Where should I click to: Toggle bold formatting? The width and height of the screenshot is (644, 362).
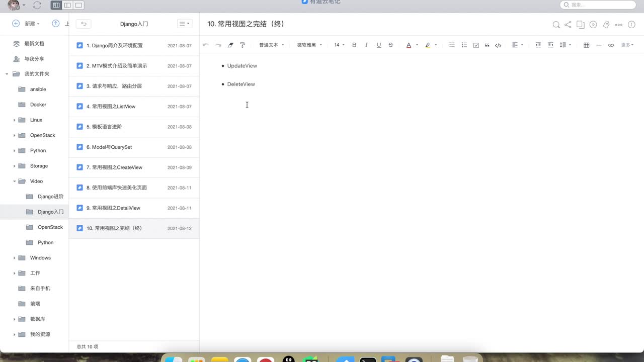(354, 45)
